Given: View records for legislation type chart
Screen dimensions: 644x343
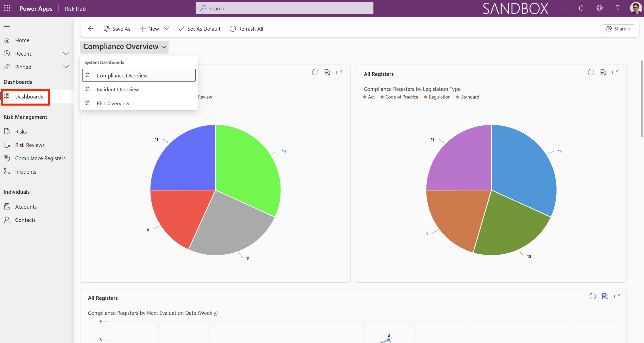Looking at the screenshot, I should coord(603,73).
